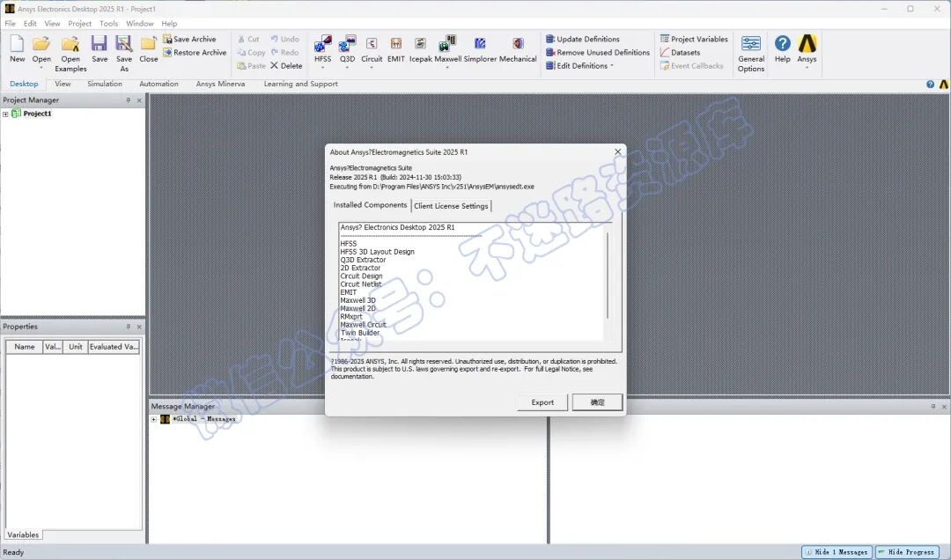Click Hide Progress button
The height and width of the screenshot is (560, 951).
[x=907, y=552]
